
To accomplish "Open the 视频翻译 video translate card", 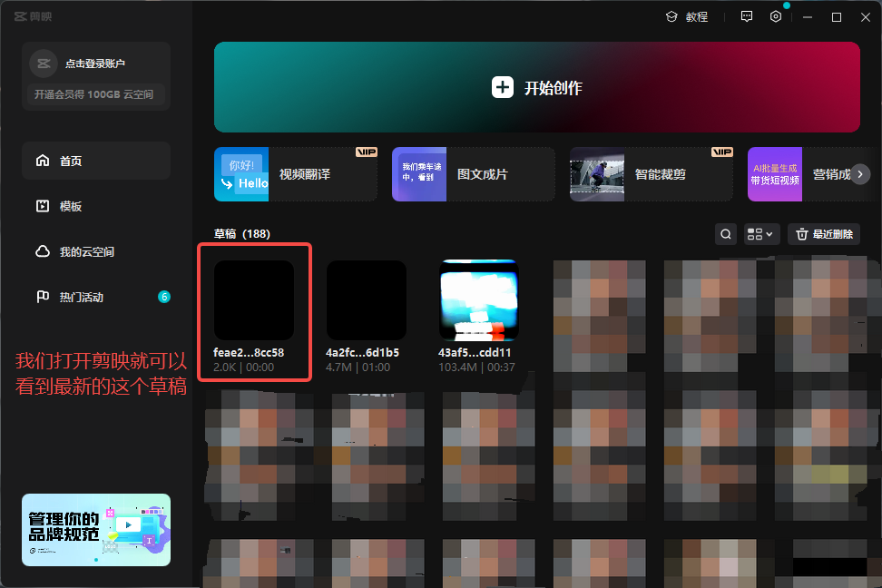I will point(296,174).
